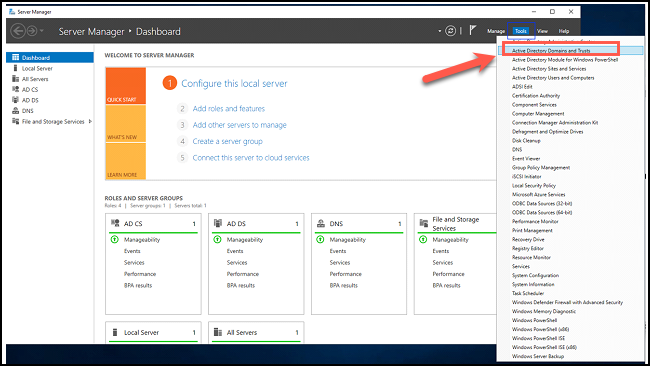Click Add roles and features link
This screenshot has height=366, width=650.
[229, 109]
